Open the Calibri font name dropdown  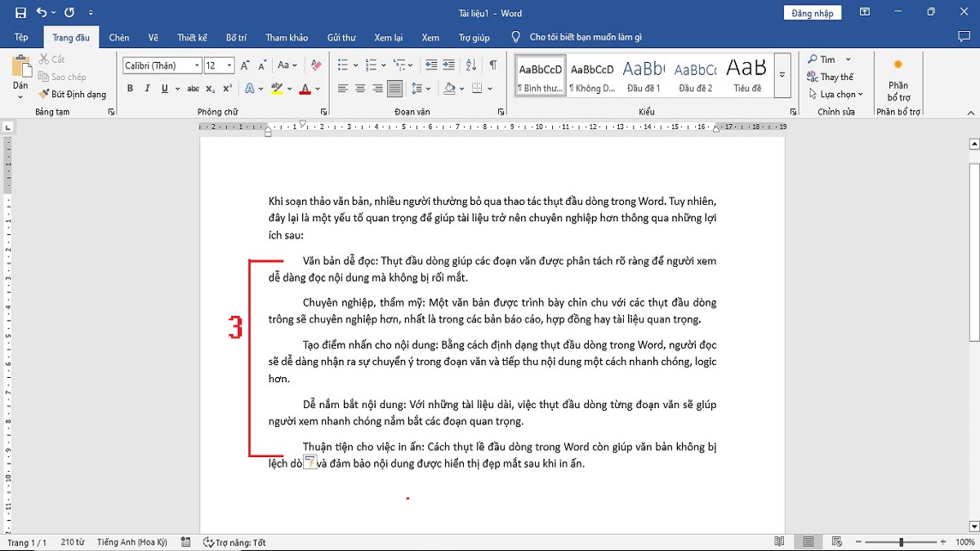(x=197, y=65)
